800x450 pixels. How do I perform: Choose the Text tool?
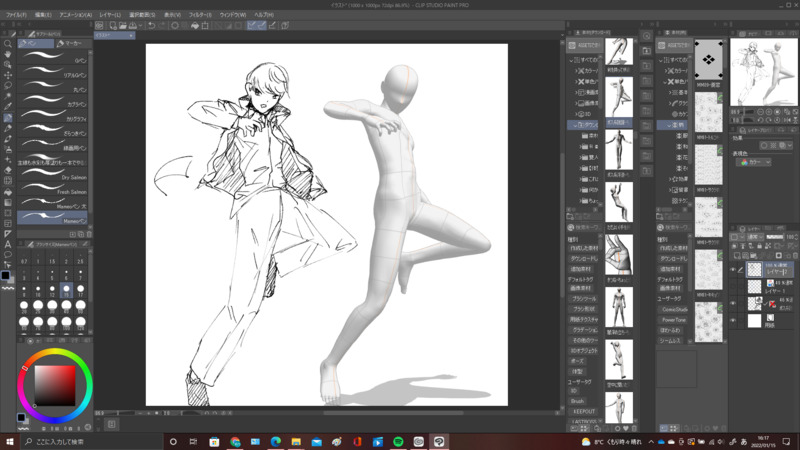coord(8,244)
